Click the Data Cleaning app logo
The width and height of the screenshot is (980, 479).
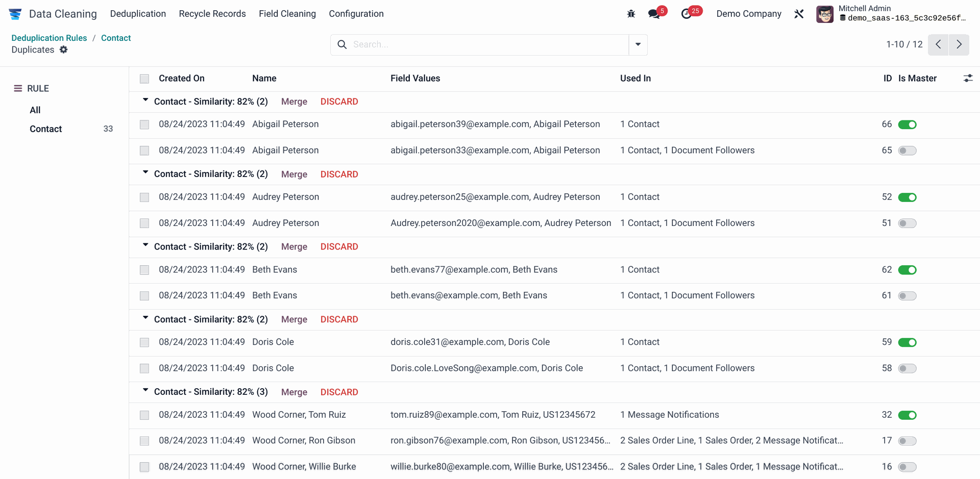click(x=15, y=14)
